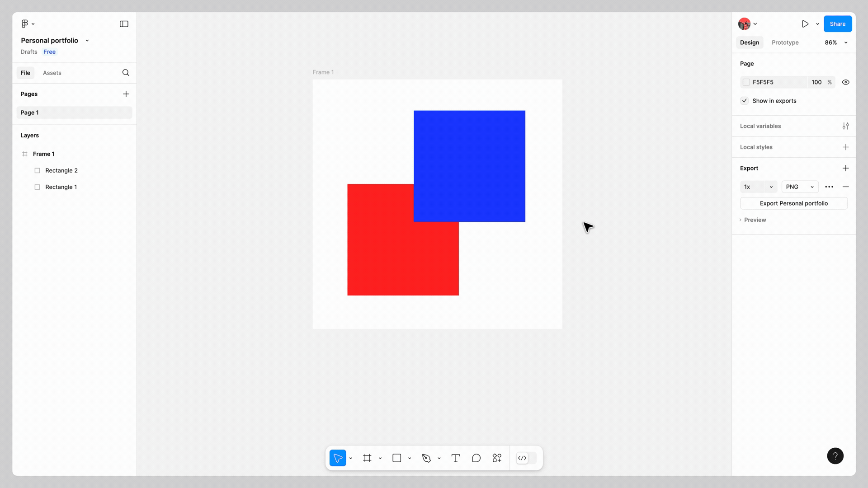Expand the export Preview section

754,220
